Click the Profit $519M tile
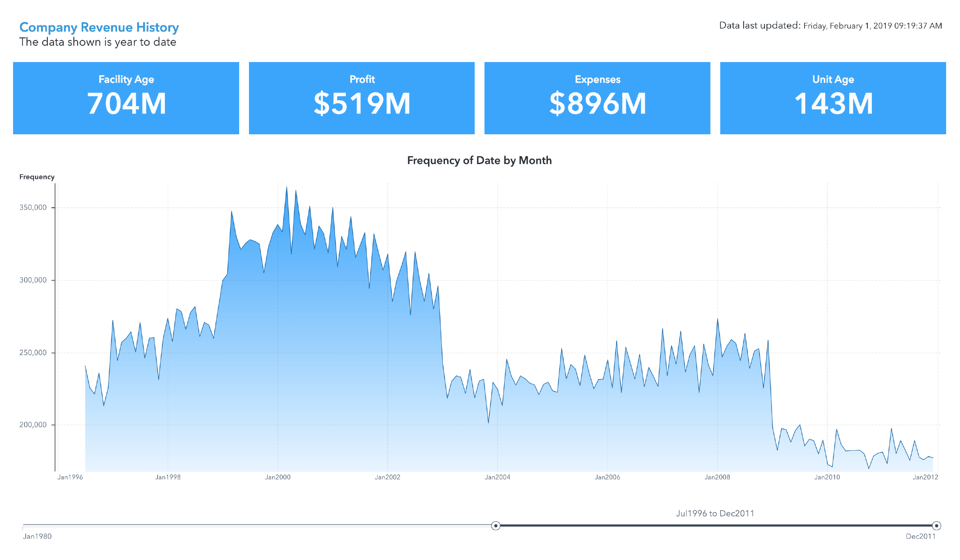 click(x=362, y=98)
